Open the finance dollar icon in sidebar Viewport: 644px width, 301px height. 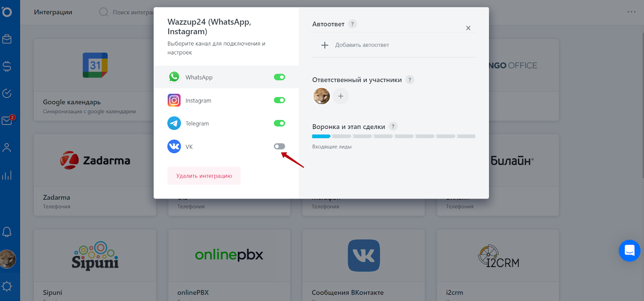pyautogui.click(x=7, y=66)
